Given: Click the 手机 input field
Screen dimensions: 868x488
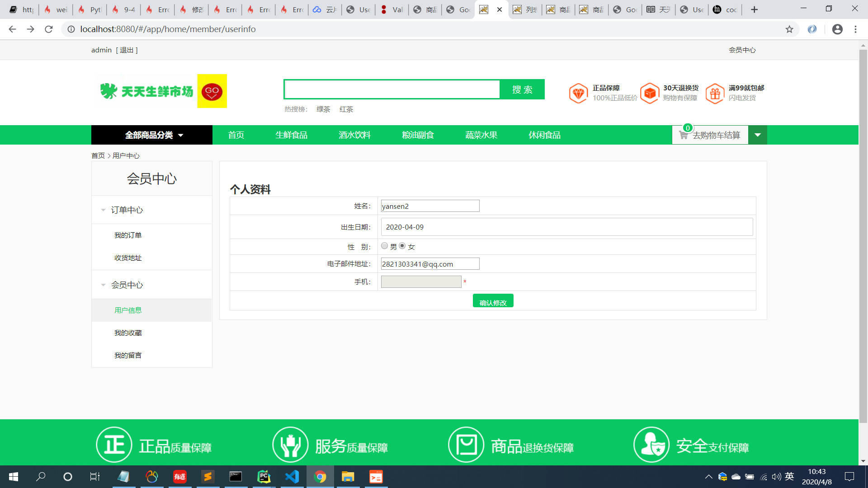Looking at the screenshot, I should pos(421,282).
